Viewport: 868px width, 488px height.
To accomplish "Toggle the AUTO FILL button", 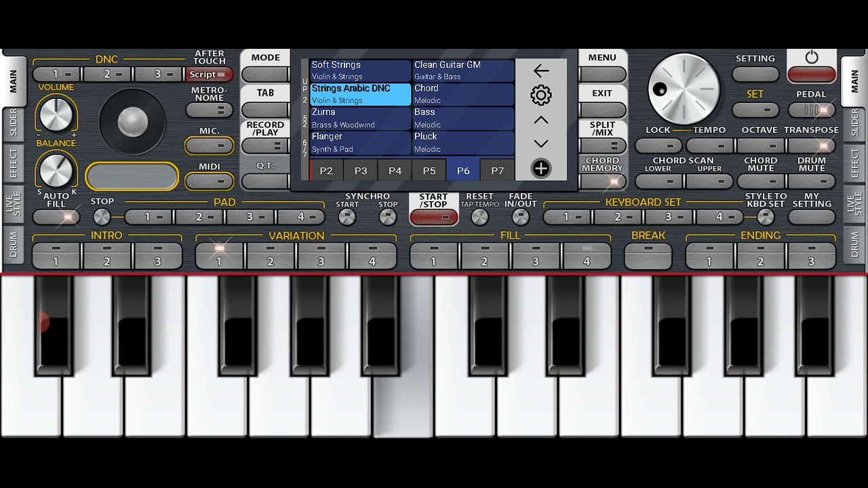I will point(56,218).
